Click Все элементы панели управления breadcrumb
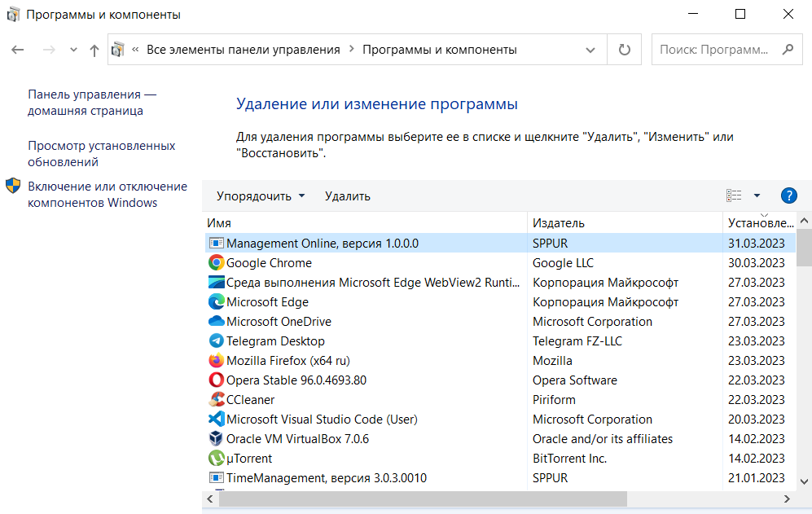 tap(244, 50)
